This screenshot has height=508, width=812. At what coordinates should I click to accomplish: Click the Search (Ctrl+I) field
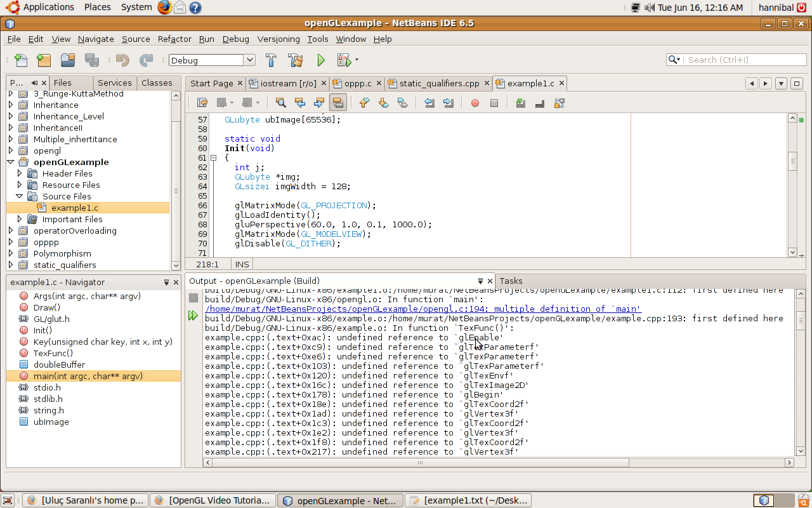736,60
